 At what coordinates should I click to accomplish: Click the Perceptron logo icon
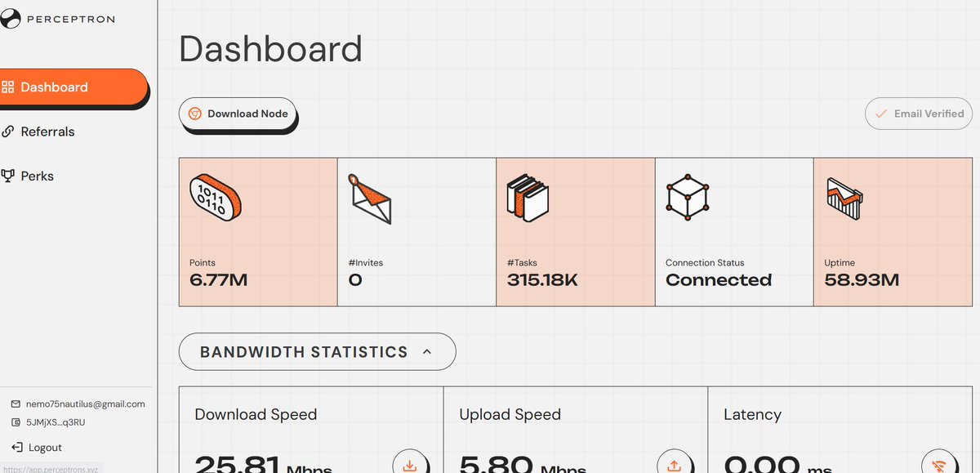pyautogui.click(x=10, y=18)
